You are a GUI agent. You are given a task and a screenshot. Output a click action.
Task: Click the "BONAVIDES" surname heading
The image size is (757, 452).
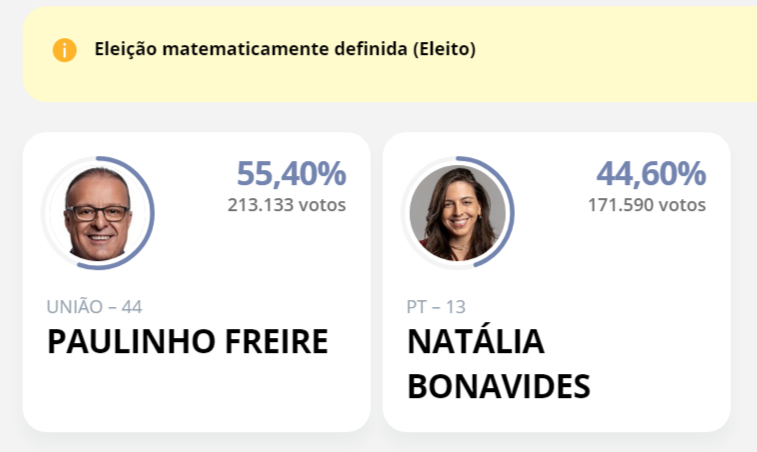[x=498, y=386]
